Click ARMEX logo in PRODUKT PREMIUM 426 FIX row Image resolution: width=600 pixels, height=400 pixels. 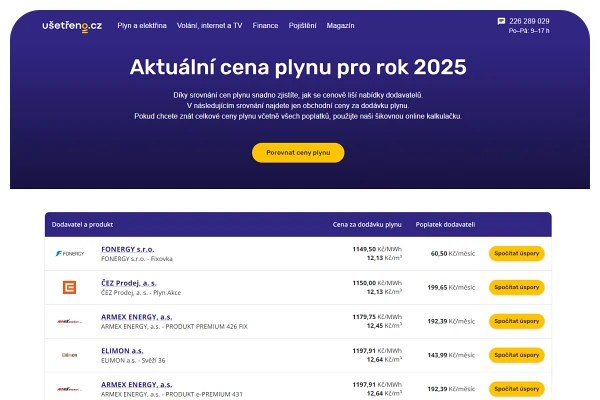click(x=69, y=322)
